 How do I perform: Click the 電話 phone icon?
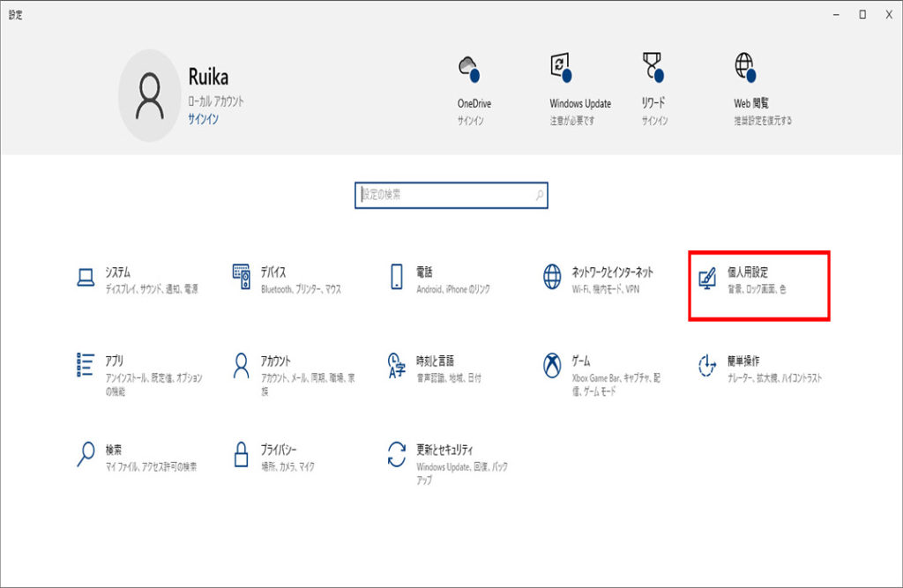(397, 278)
